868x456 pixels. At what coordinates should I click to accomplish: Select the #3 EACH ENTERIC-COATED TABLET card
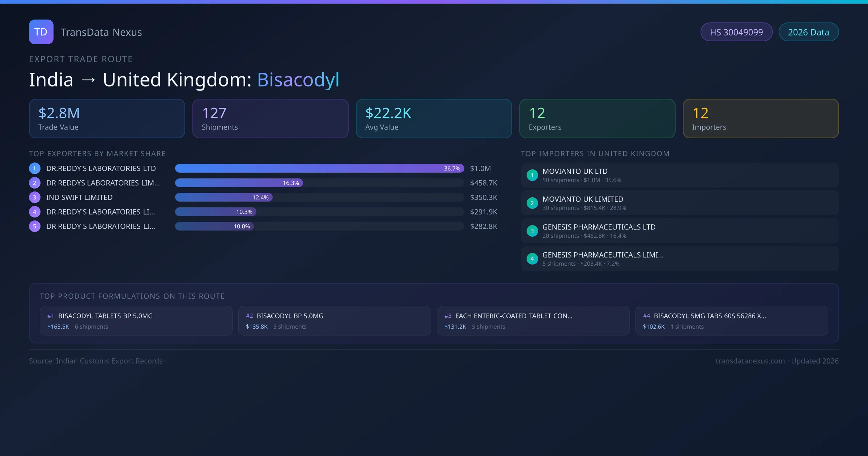click(x=533, y=321)
